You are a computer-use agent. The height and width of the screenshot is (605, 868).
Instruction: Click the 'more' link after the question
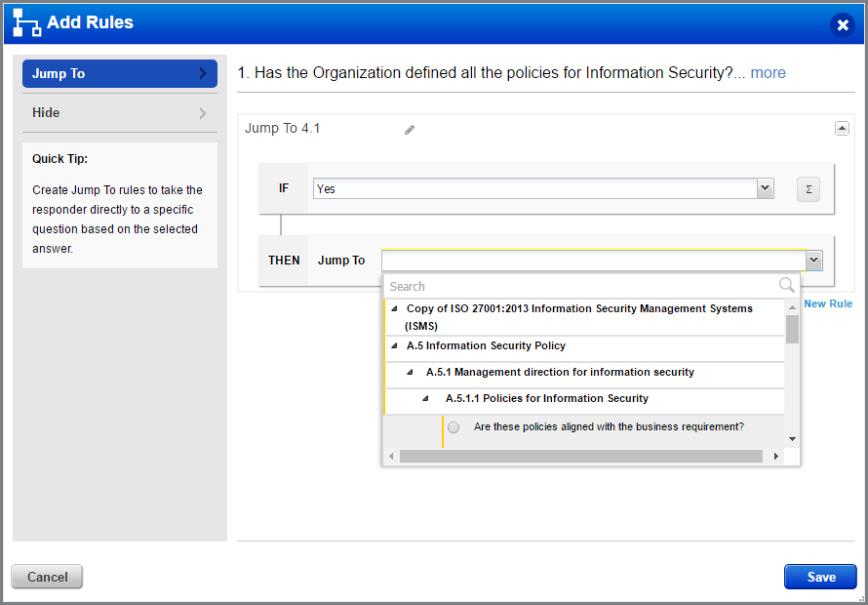(768, 73)
